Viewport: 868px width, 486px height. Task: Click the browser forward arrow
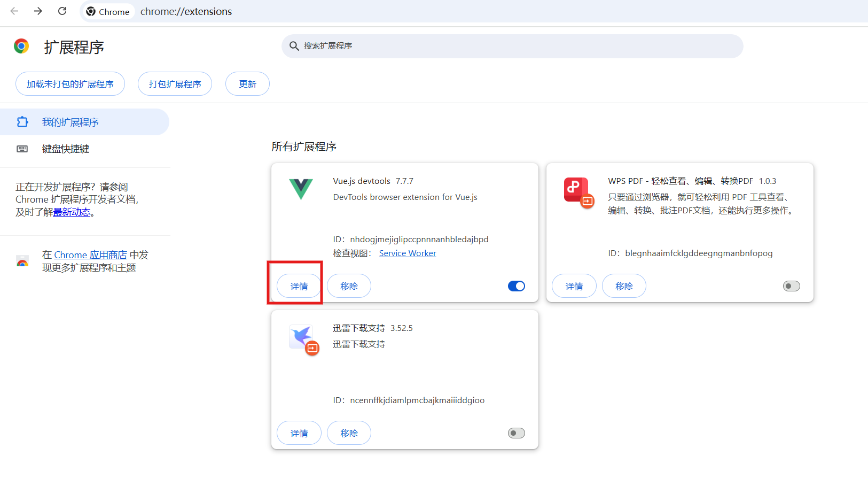[38, 11]
